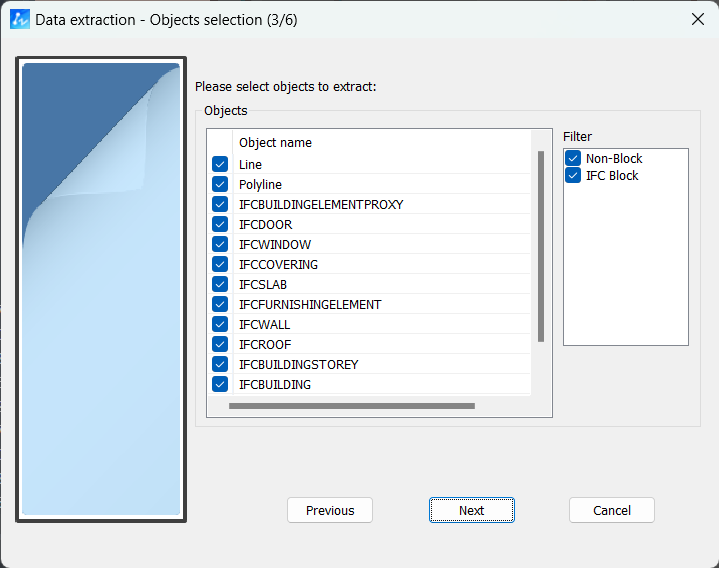Toggle the IFCBUILDINGELEMENTPROXY checkbox
The image size is (719, 568).
point(220,204)
